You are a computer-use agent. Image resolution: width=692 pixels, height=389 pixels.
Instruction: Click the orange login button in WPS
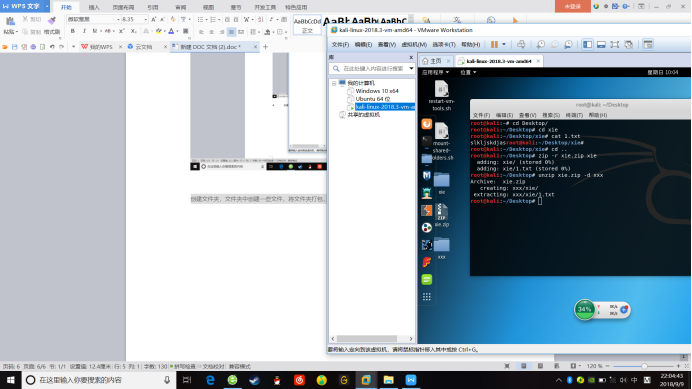click(x=572, y=6)
